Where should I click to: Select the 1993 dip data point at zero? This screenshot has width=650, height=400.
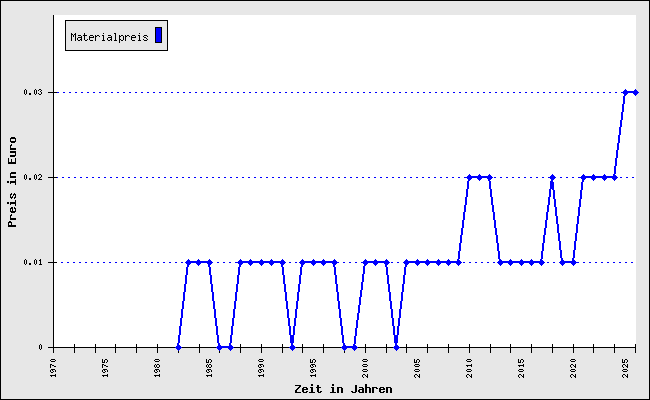pyautogui.click(x=292, y=347)
